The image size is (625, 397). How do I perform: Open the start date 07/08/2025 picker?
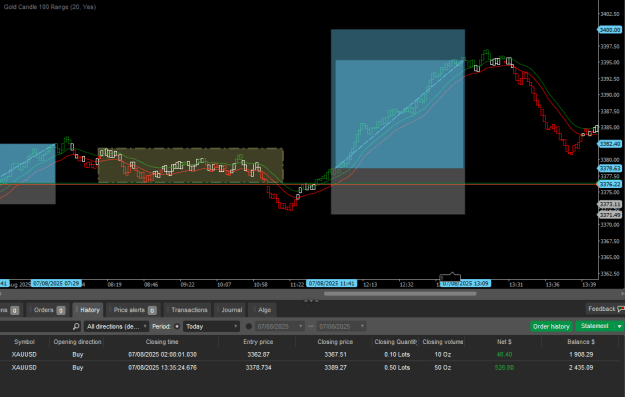(x=279, y=326)
